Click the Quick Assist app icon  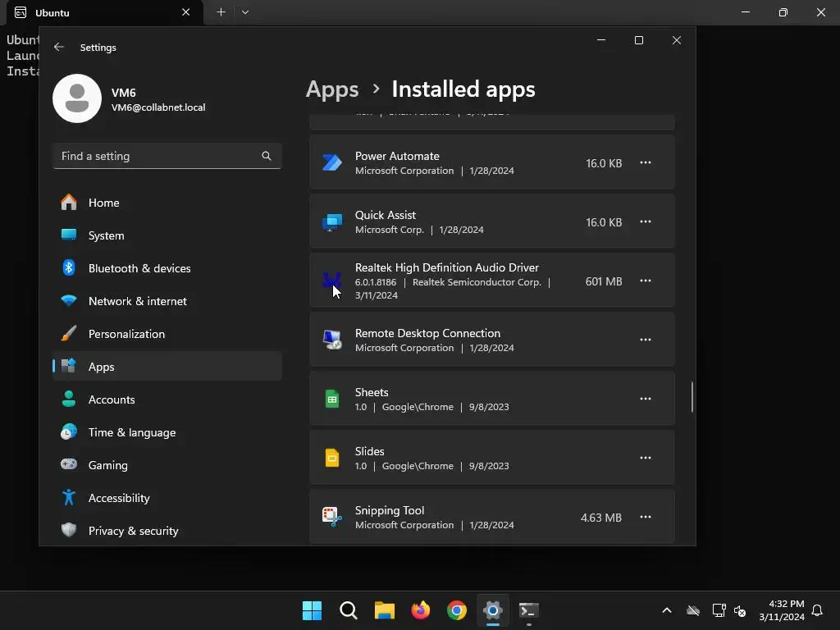point(332,221)
